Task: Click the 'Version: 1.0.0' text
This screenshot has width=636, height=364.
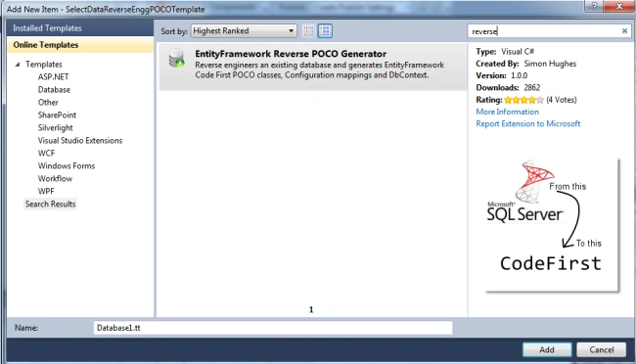Action: (502, 76)
